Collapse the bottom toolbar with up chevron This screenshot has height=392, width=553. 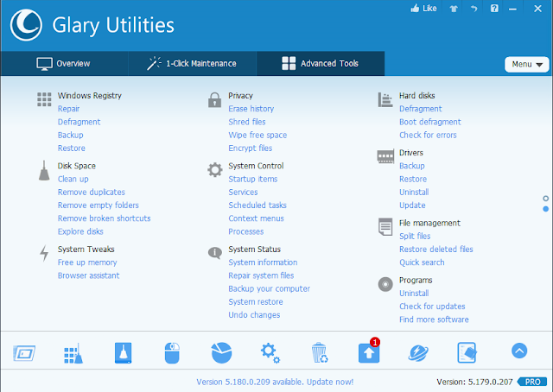click(x=519, y=351)
